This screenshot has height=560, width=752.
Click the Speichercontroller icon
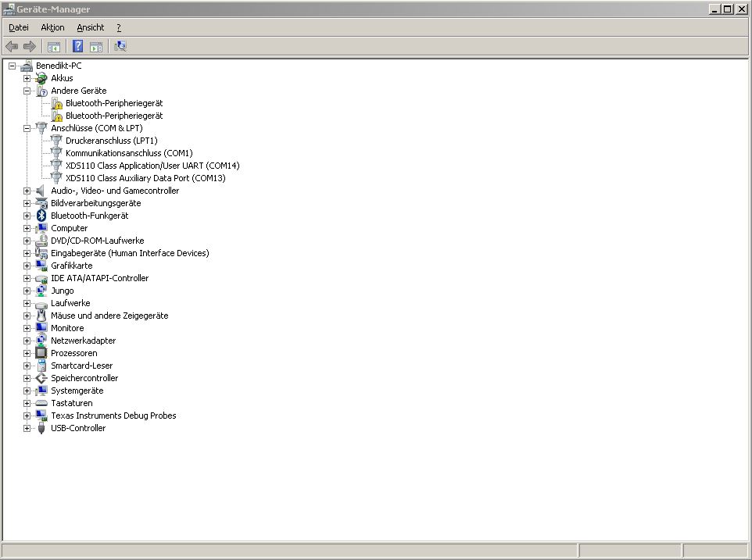coord(41,378)
